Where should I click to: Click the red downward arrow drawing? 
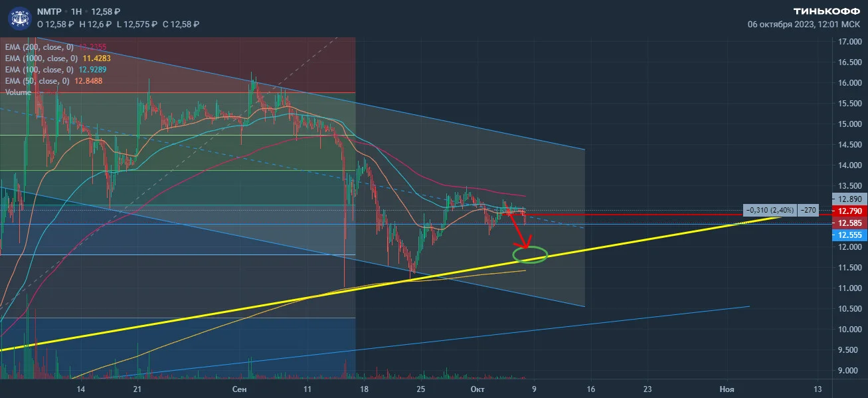(x=518, y=230)
